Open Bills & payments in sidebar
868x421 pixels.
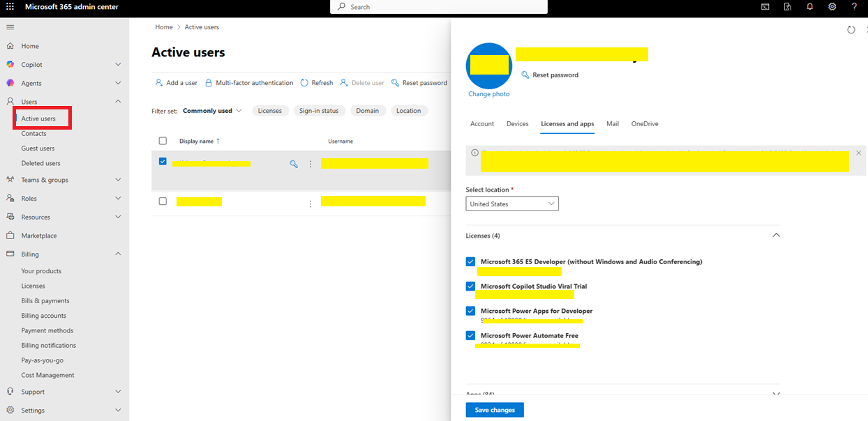tap(45, 300)
